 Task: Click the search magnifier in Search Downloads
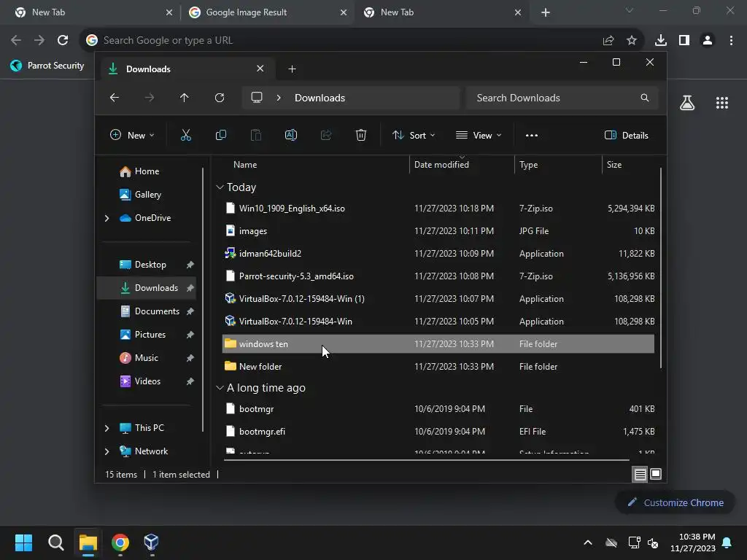645,98
